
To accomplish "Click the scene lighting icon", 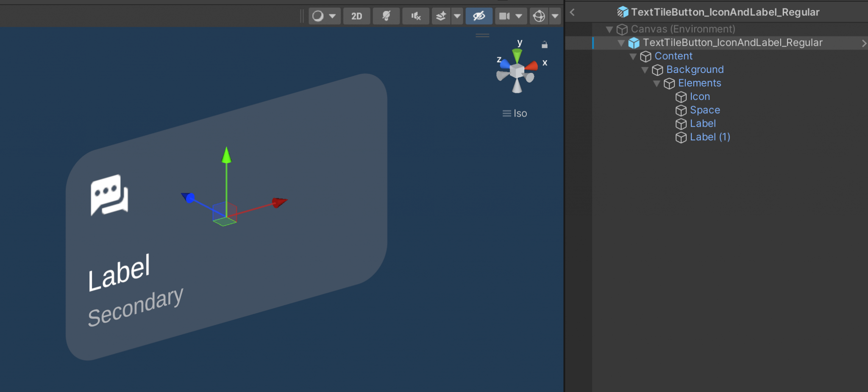I will click(386, 16).
